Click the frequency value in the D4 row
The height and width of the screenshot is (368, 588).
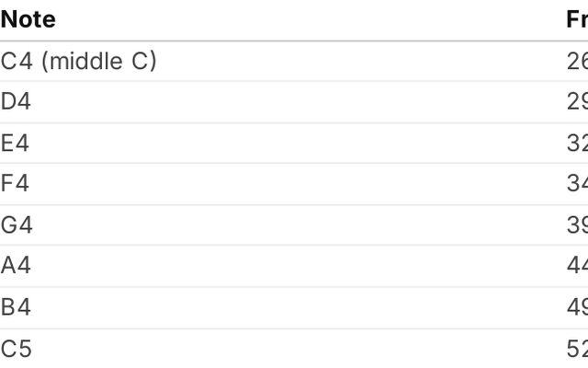pyautogui.click(x=578, y=102)
